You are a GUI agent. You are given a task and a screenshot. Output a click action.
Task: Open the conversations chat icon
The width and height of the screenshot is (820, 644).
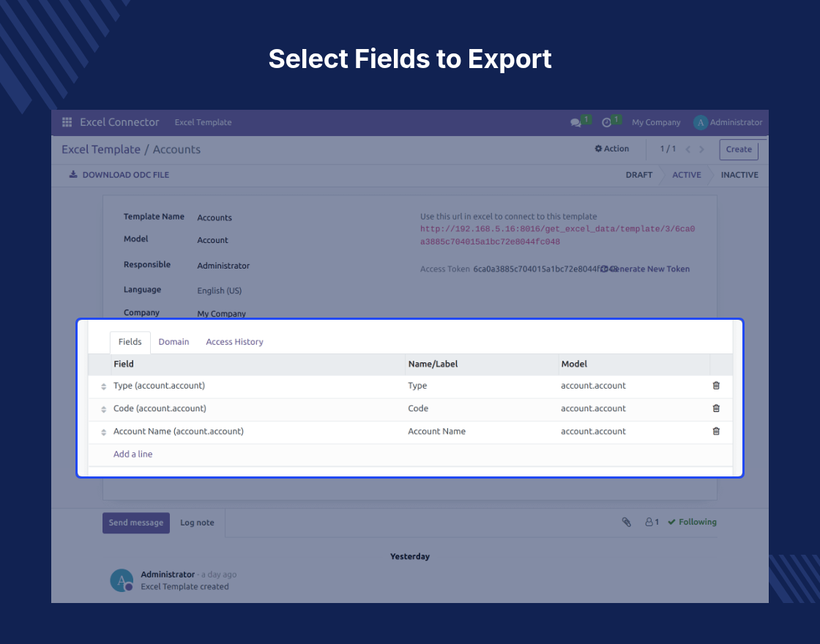click(x=575, y=123)
